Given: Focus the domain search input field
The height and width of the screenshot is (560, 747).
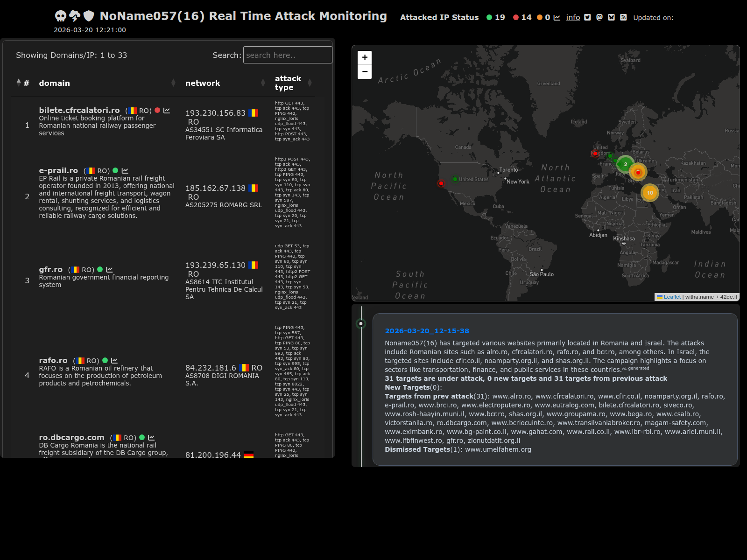Looking at the screenshot, I should click(x=288, y=55).
